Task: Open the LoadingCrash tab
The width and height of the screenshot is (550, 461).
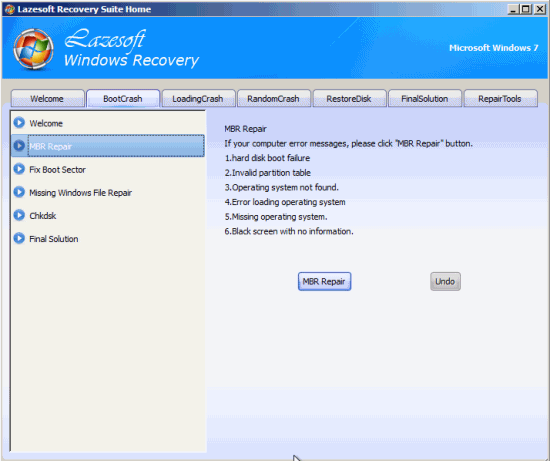Action: [198, 99]
